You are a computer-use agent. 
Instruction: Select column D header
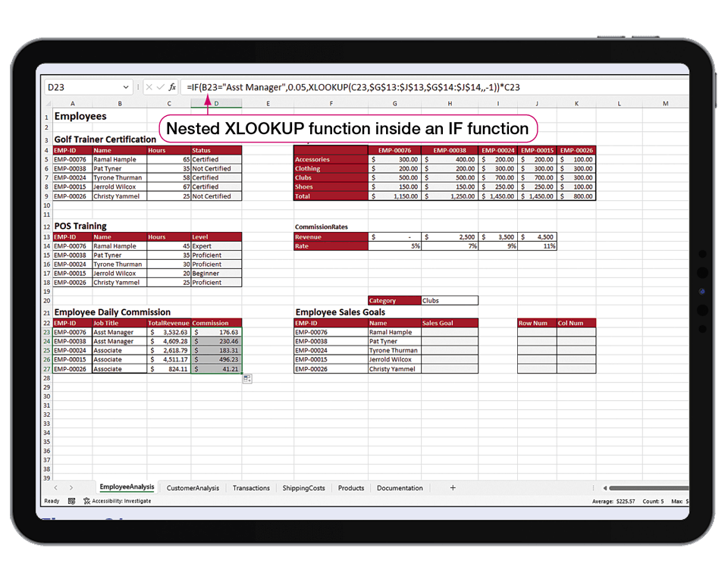216,103
